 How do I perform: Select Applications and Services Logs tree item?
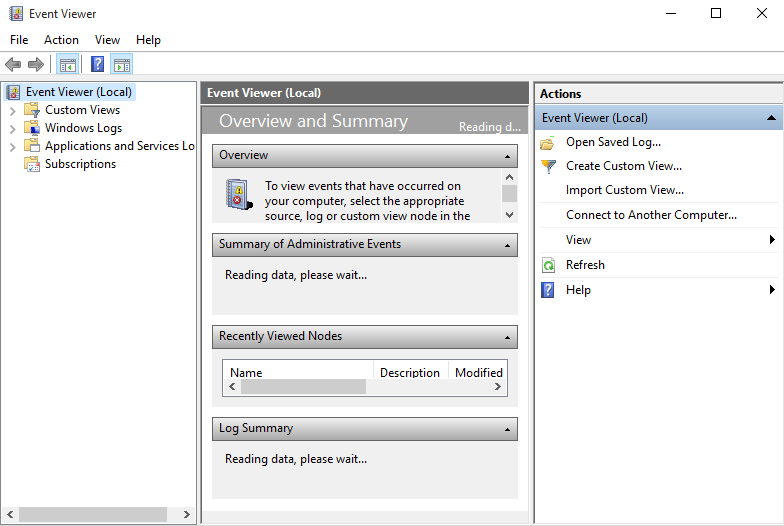[x=120, y=146]
